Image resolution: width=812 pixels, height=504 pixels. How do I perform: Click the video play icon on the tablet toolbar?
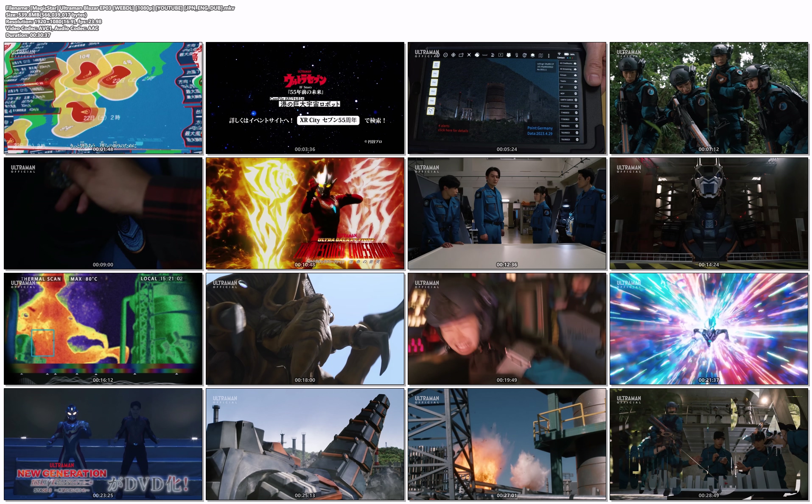(x=501, y=55)
